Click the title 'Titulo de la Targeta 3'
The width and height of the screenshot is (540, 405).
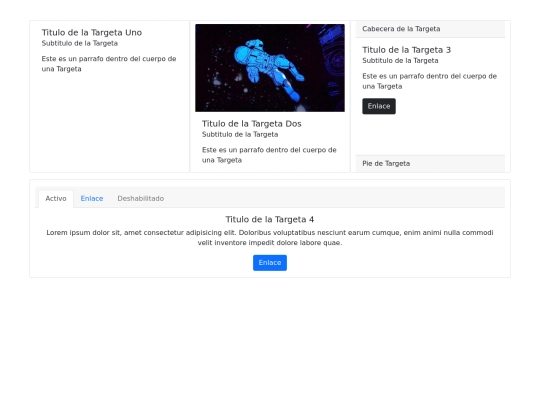click(x=406, y=50)
